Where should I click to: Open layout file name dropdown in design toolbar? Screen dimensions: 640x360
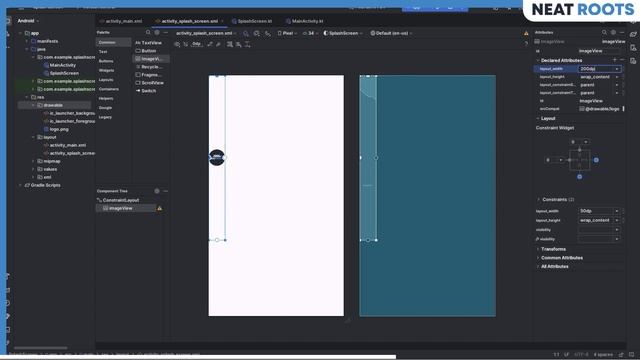pyautogui.click(x=206, y=33)
